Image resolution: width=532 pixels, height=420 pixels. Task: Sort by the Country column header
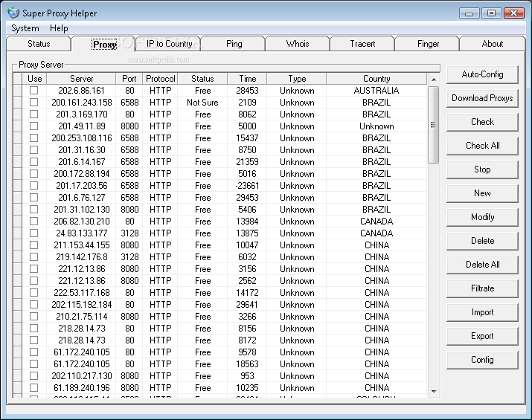(x=376, y=79)
